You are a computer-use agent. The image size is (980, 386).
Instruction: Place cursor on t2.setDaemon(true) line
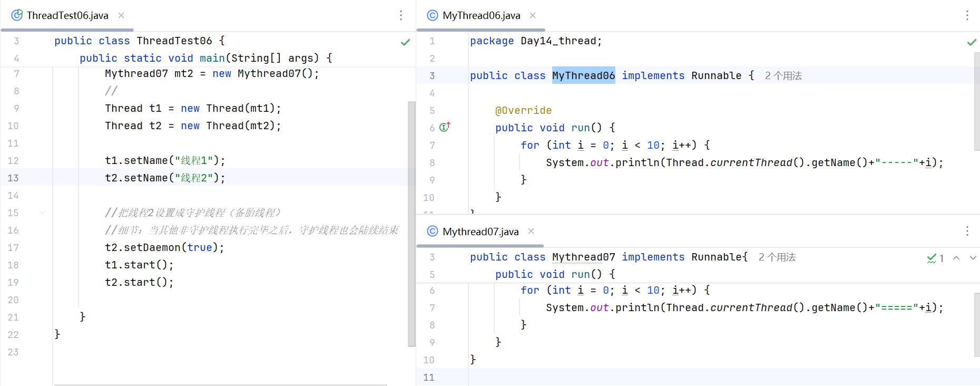pyautogui.click(x=164, y=247)
